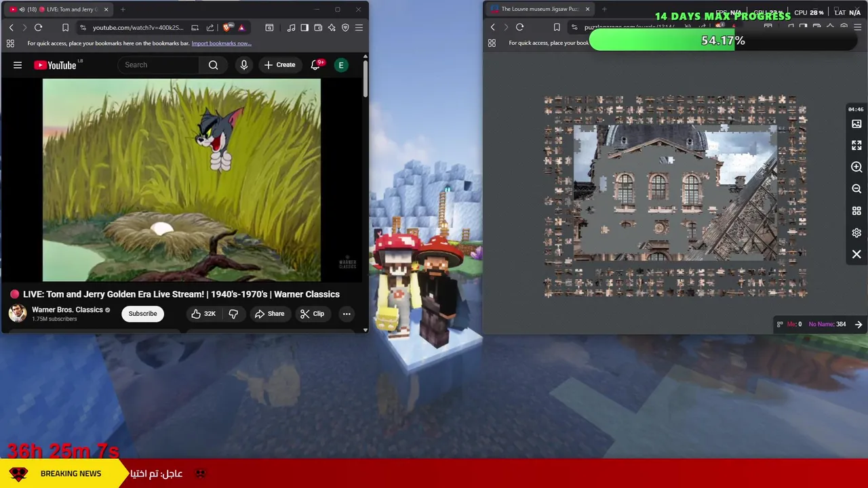Mute the YouTube tab via speaker icon

(x=21, y=9)
